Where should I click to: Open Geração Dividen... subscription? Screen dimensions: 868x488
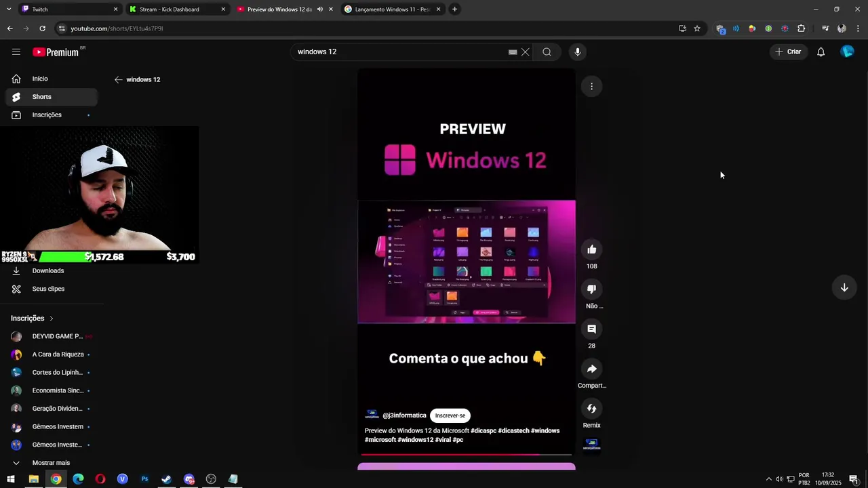(x=52, y=409)
